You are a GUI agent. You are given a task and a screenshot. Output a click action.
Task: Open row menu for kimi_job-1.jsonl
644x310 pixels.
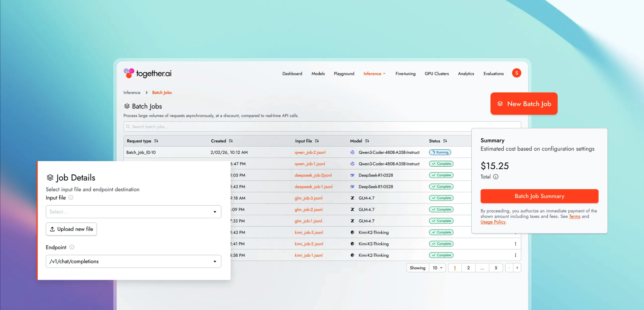click(x=515, y=255)
